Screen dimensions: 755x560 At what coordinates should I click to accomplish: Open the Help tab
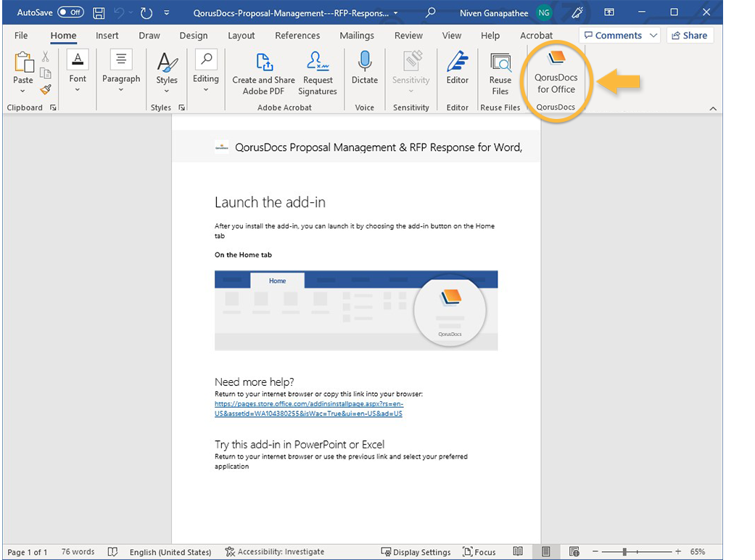point(490,35)
